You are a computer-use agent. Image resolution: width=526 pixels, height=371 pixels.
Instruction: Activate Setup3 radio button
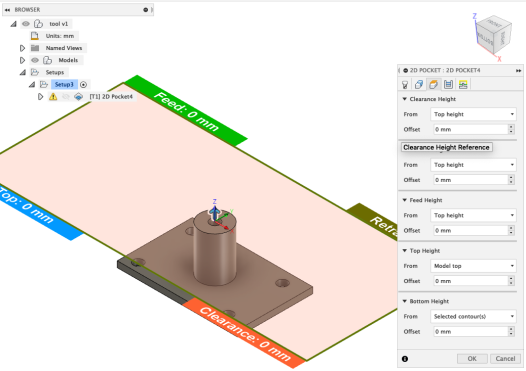pyautogui.click(x=84, y=85)
